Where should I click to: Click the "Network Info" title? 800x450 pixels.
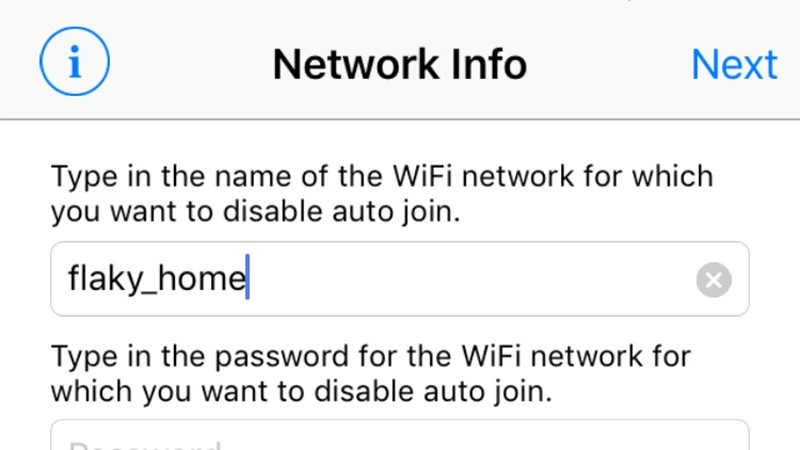coord(399,65)
